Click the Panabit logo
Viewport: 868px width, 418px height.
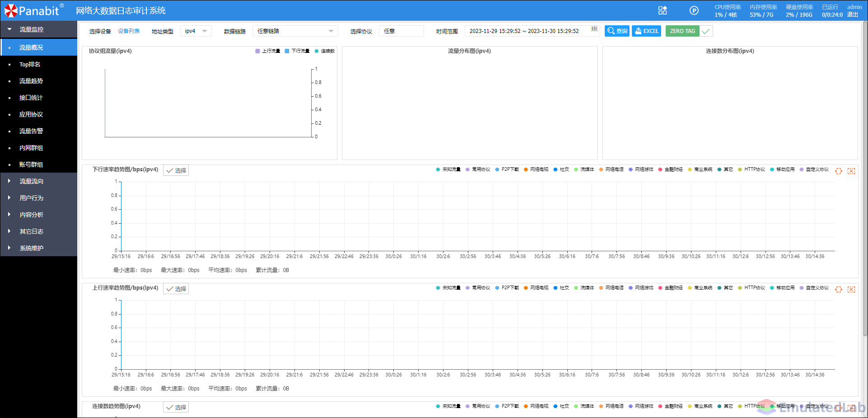[34, 10]
